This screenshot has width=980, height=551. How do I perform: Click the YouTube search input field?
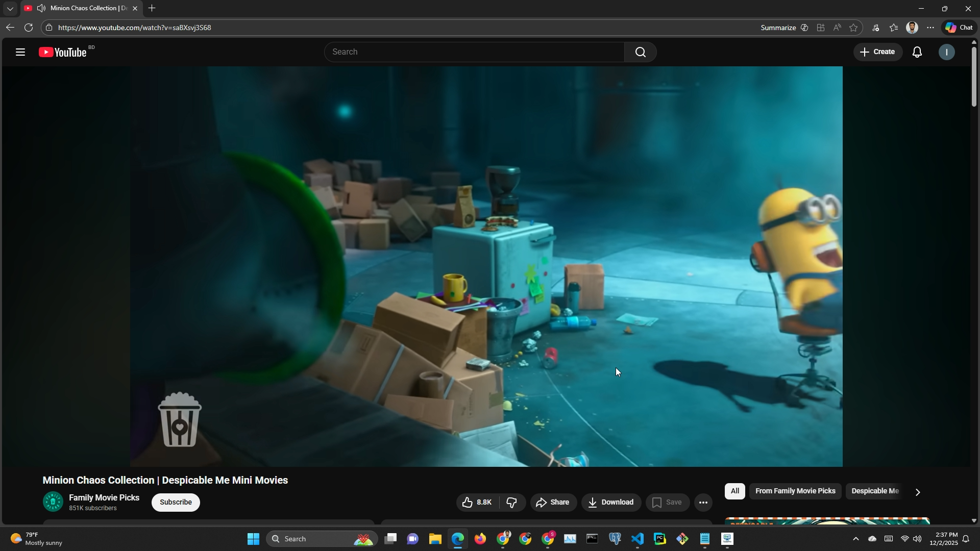[x=475, y=52]
